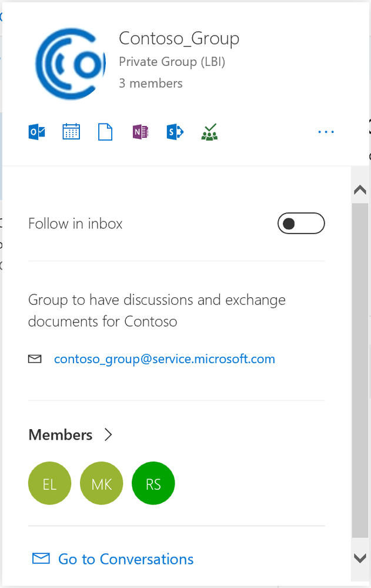Open the group's Outlook mailbox icon
This screenshot has width=371, height=588.
click(x=37, y=132)
